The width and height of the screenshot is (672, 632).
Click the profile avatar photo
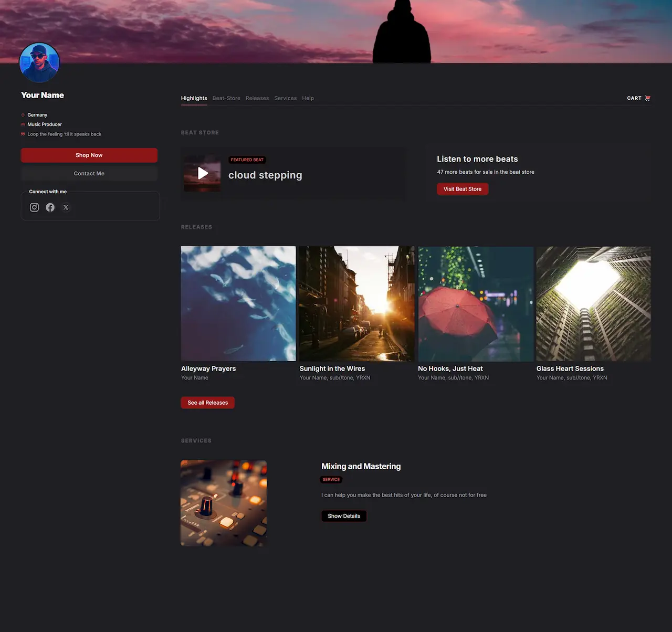[39, 62]
